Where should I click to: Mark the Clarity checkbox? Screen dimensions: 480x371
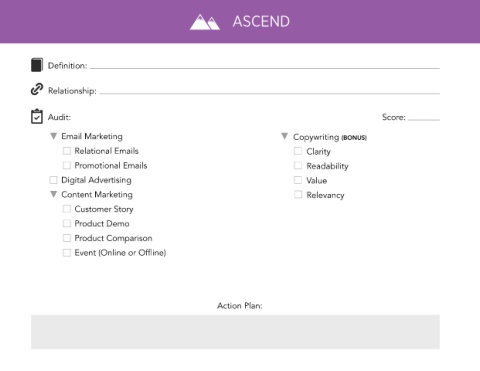pos(298,151)
